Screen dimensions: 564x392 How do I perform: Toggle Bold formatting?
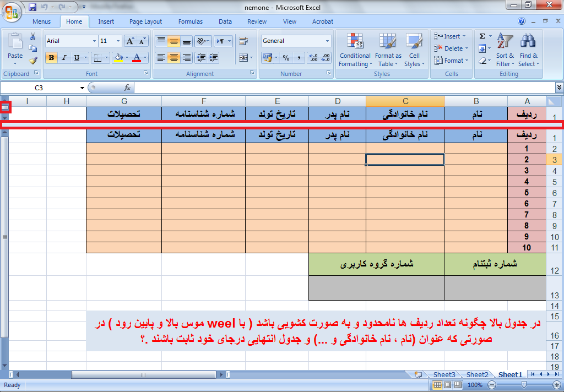[51, 58]
